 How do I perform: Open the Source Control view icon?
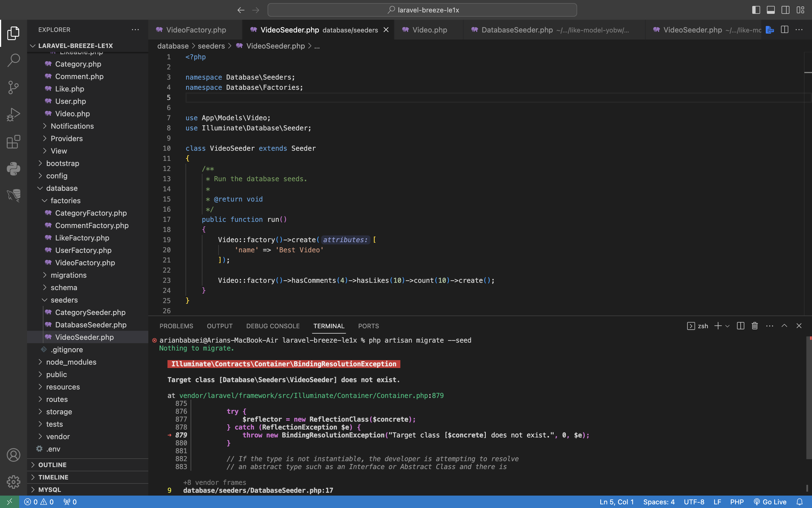pos(14,87)
